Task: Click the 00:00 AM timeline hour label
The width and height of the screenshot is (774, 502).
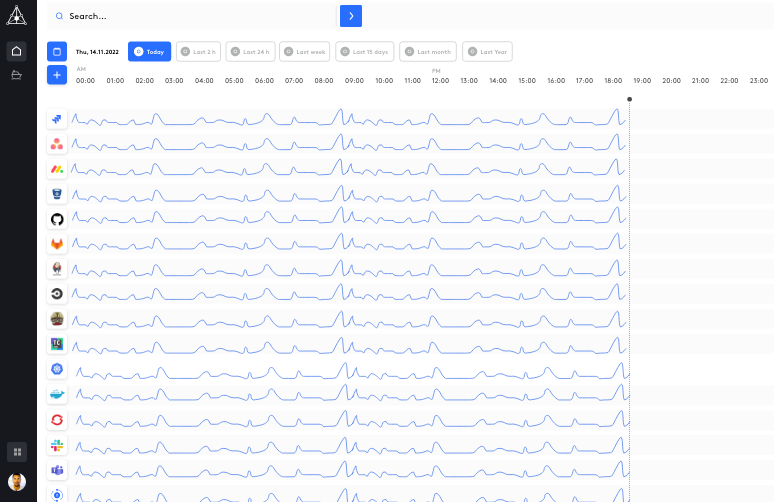Action: (x=85, y=80)
